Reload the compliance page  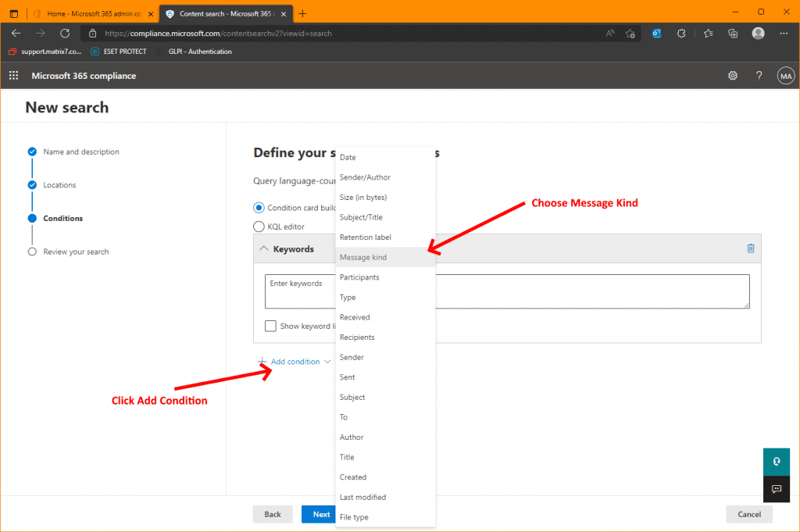[x=65, y=33]
